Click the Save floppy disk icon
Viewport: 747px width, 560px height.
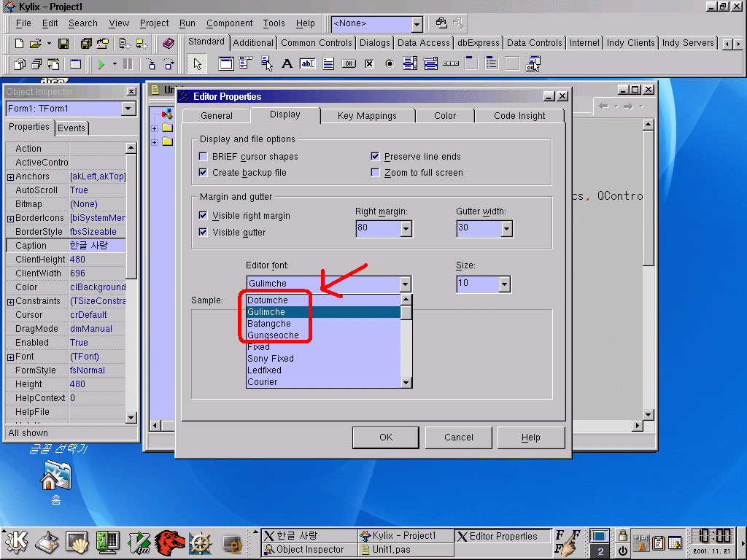coord(63,43)
